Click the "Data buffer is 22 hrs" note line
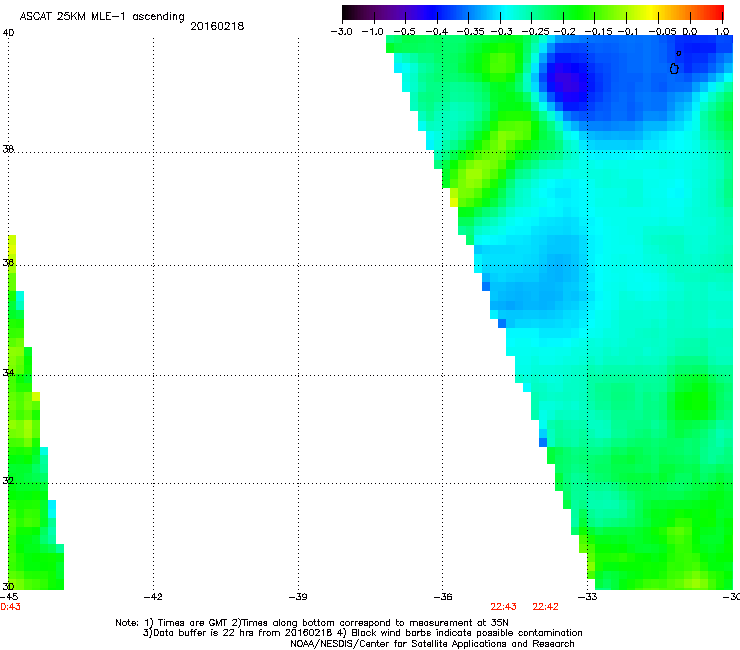 click(362, 633)
